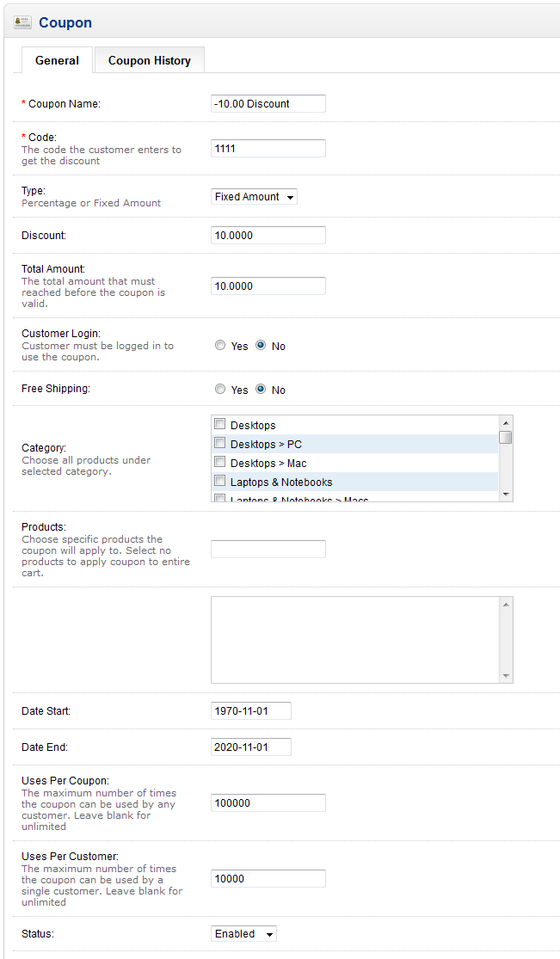The width and height of the screenshot is (560, 959).
Task: Check the Desktops category checkbox
Action: (x=220, y=425)
